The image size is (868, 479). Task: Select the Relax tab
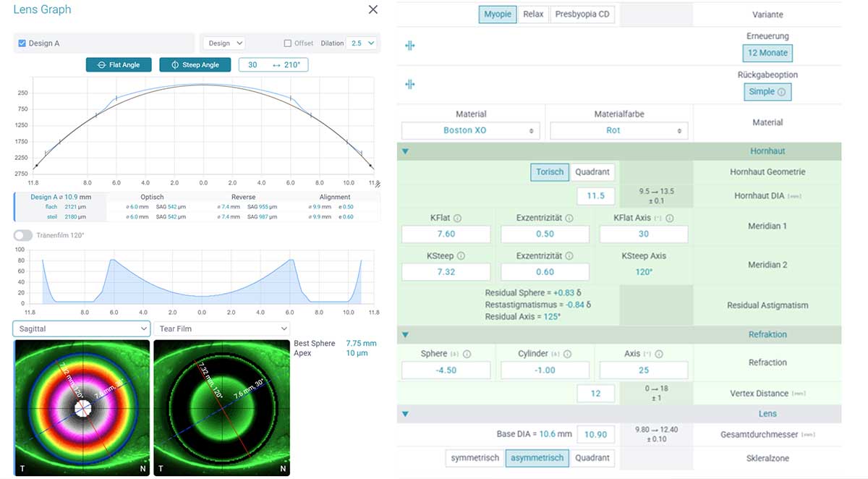(533, 14)
